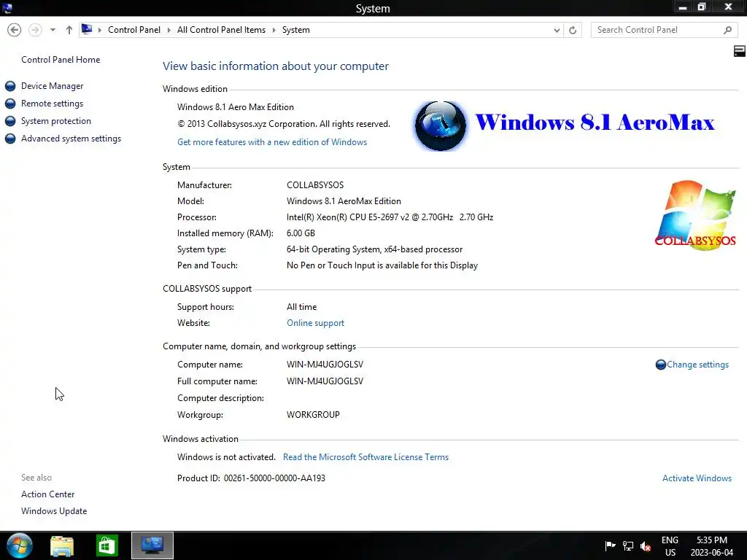Read the Microsoft Software License Terms
747x560 pixels.
coord(365,457)
